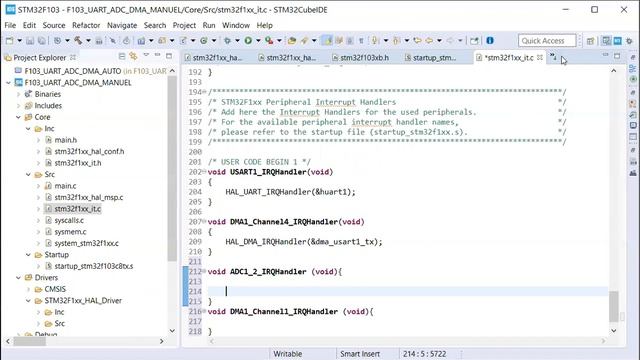Select startup_stm32f103c8tx.s file
This screenshot has height=360, width=640.
pyautogui.click(x=94, y=266)
